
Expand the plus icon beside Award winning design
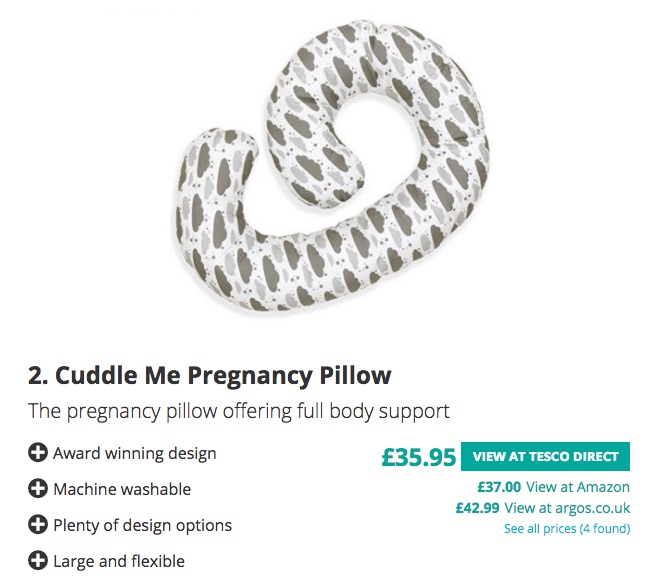tap(38, 454)
